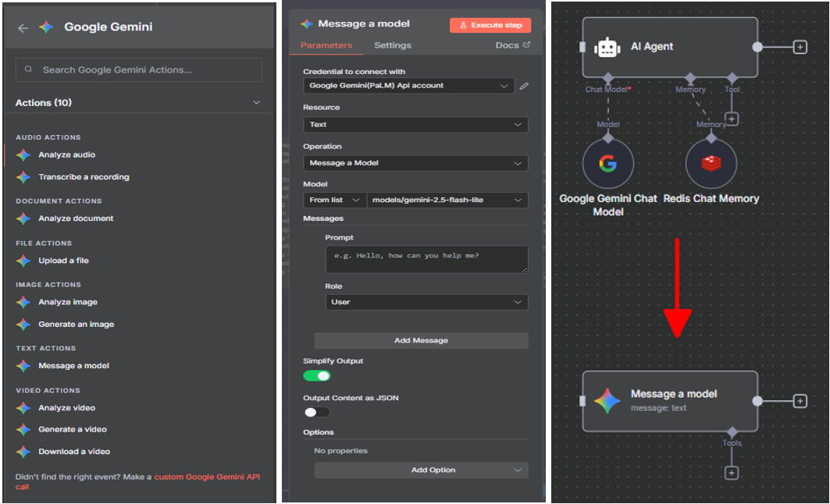Focus the Search Google Gemini Actions field
The image size is (830, 504).
[139, 69]
